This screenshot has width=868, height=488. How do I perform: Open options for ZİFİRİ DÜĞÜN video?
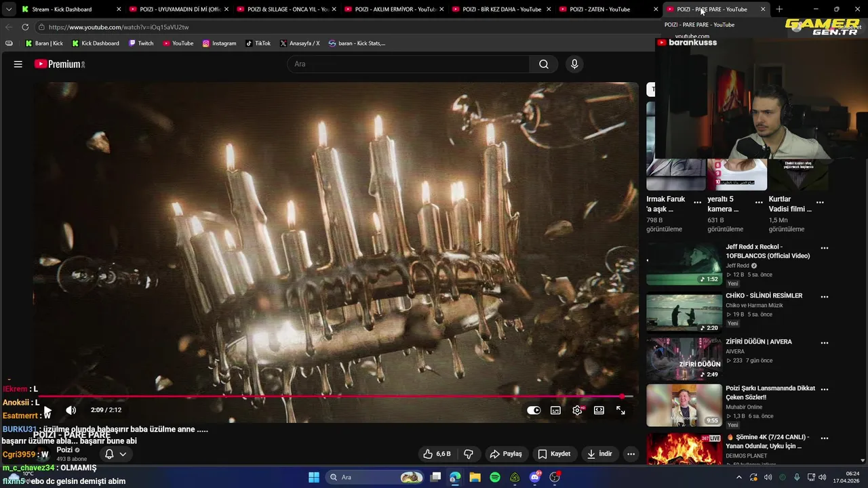[825, 343]
